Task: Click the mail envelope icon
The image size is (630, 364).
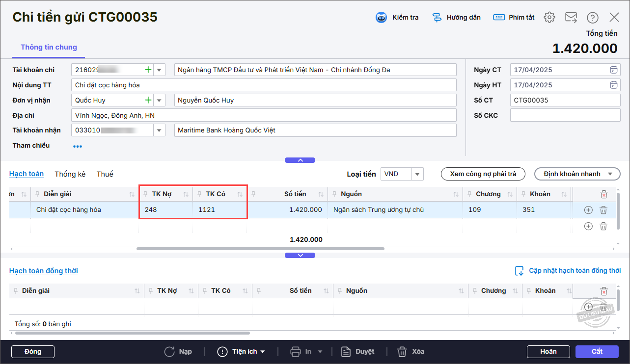Action: [571, 18]
